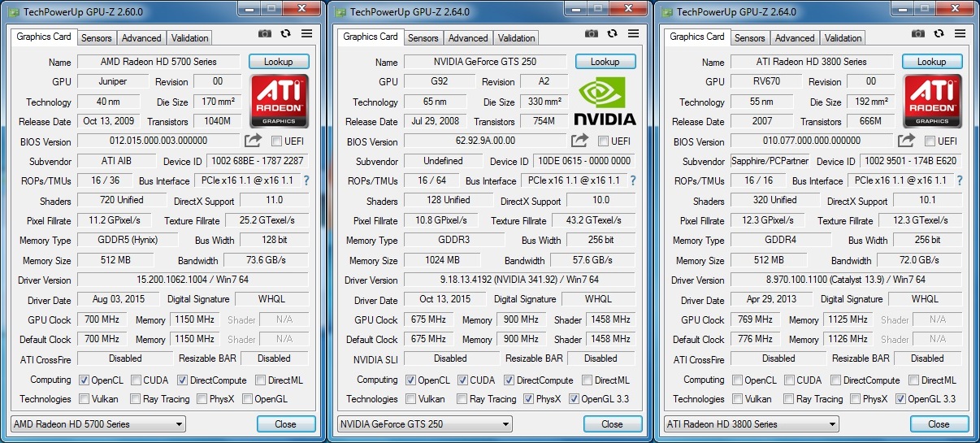Open NVIDIA GeForce GTS 250 GPU dropdown
This screenshot has width=980, height=443.
point(426,424)
